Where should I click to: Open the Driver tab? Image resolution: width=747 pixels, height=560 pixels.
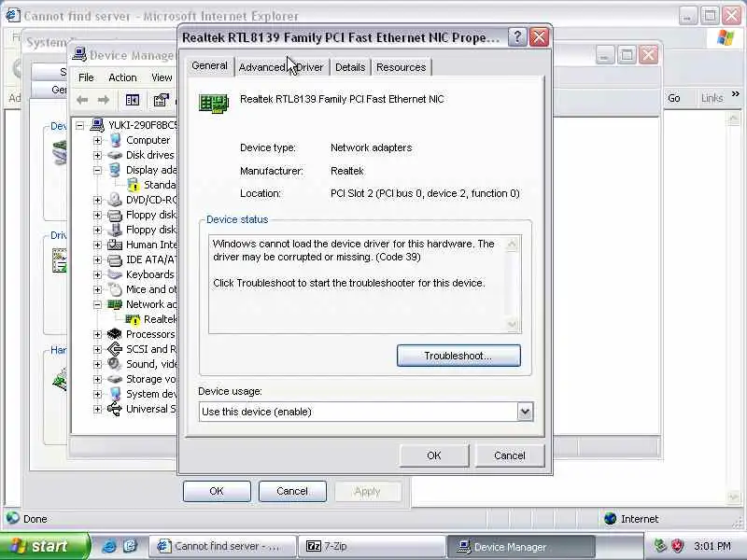click(x=310, y=67)
